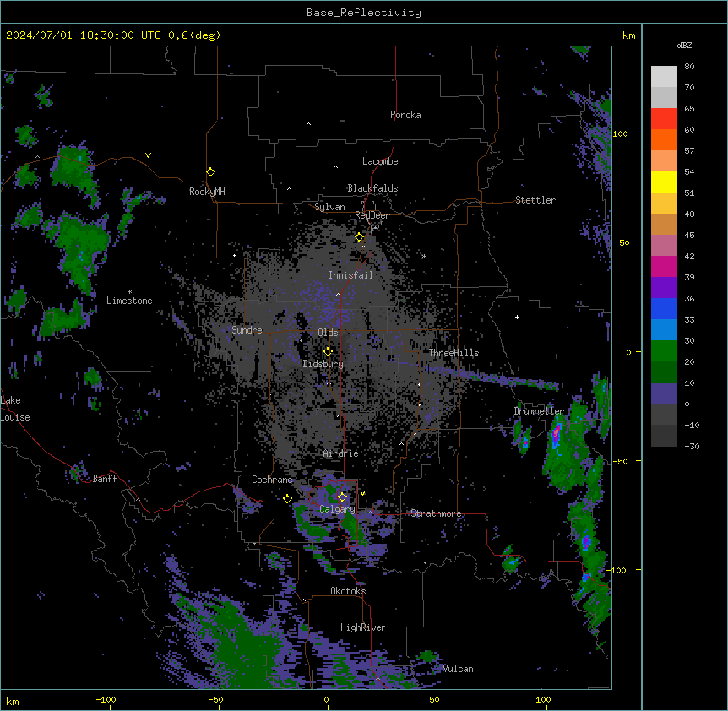This screenshot has height=711, width=728.
Task: Click the Ponoka city label
Action: [405, 115]
